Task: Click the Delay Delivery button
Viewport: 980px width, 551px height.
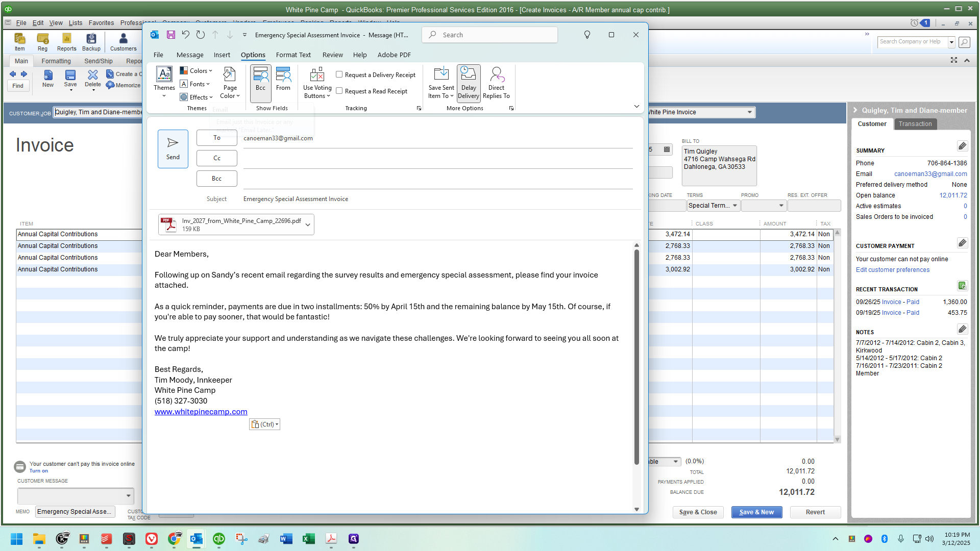Action: (469, 83)
